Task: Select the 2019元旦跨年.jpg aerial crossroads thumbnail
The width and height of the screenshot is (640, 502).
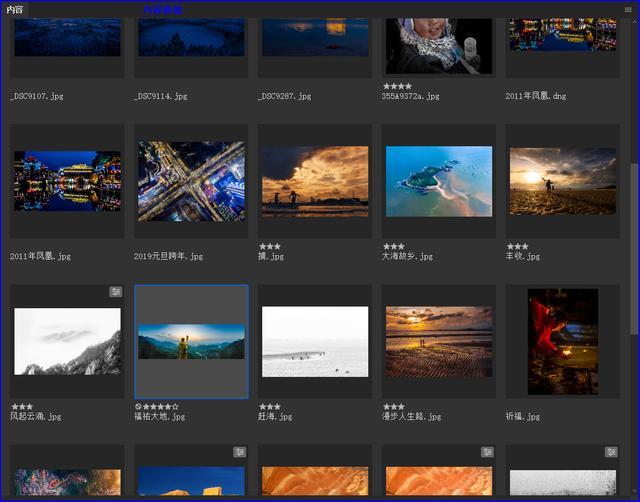Action: pyautogui.click(x=191, y=181)
